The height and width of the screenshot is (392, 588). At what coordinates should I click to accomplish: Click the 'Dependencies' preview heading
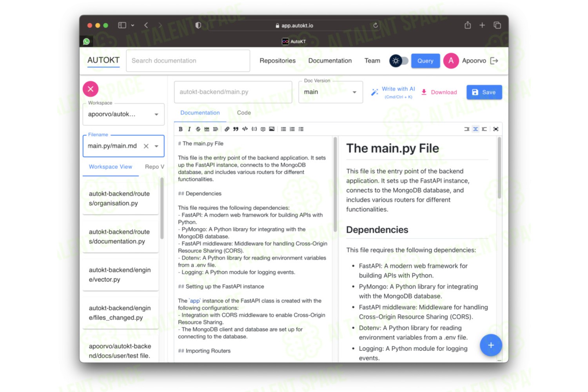coord(377,230)
